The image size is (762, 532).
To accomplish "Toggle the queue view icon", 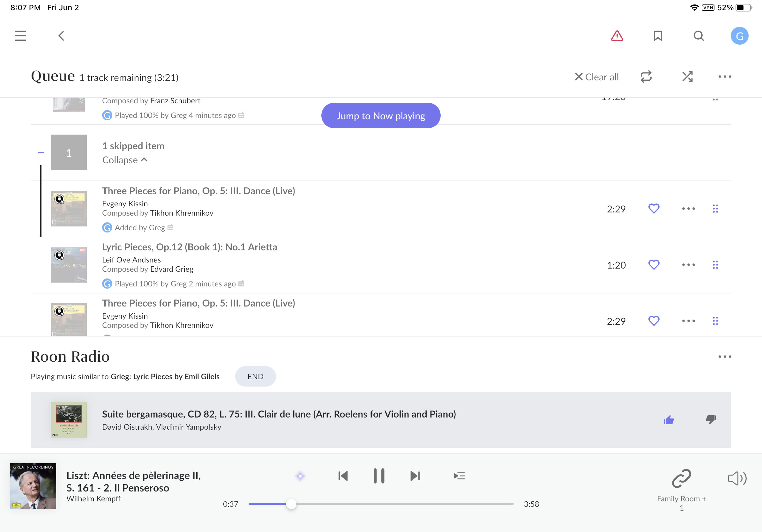I will click(459, 476).
